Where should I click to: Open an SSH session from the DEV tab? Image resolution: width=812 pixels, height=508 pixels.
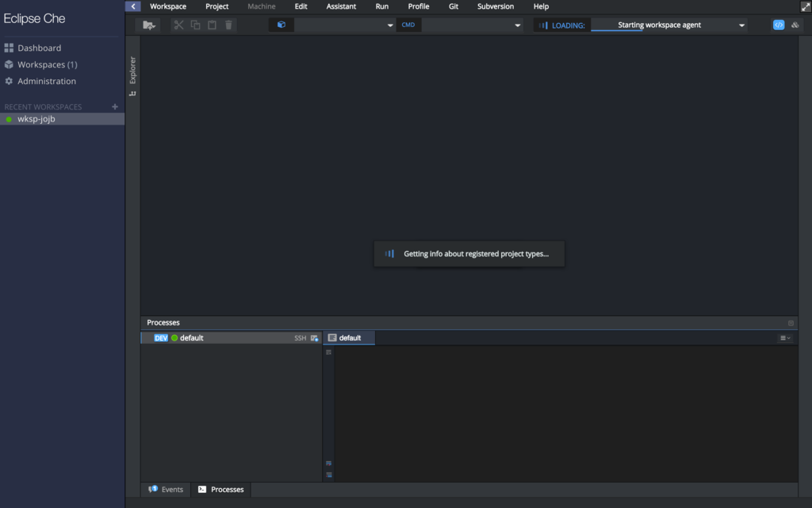301,337
